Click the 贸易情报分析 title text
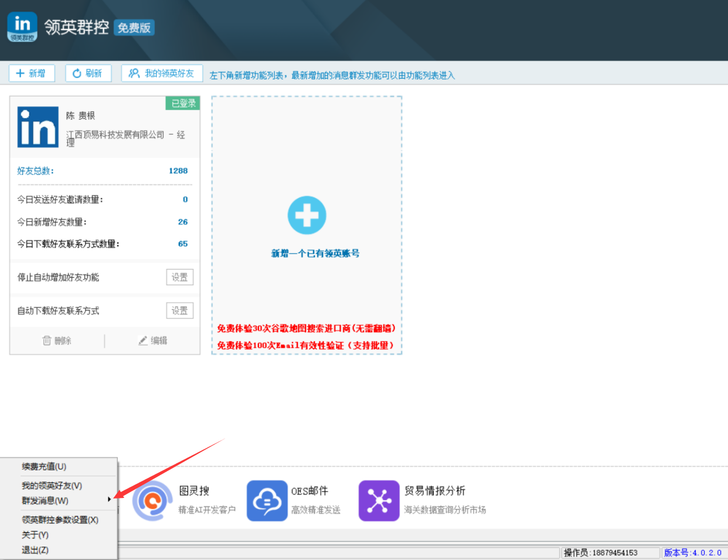 point(435,491)
